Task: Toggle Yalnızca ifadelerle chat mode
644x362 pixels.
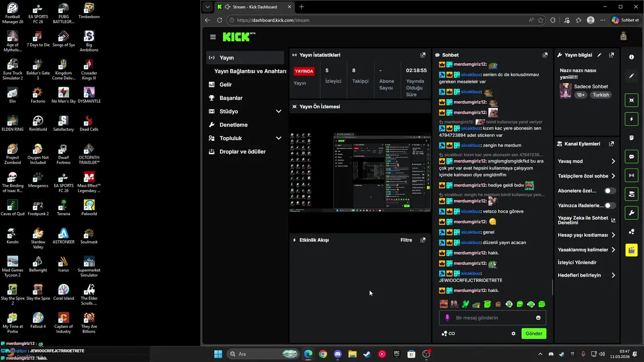Action: point(609,206)
